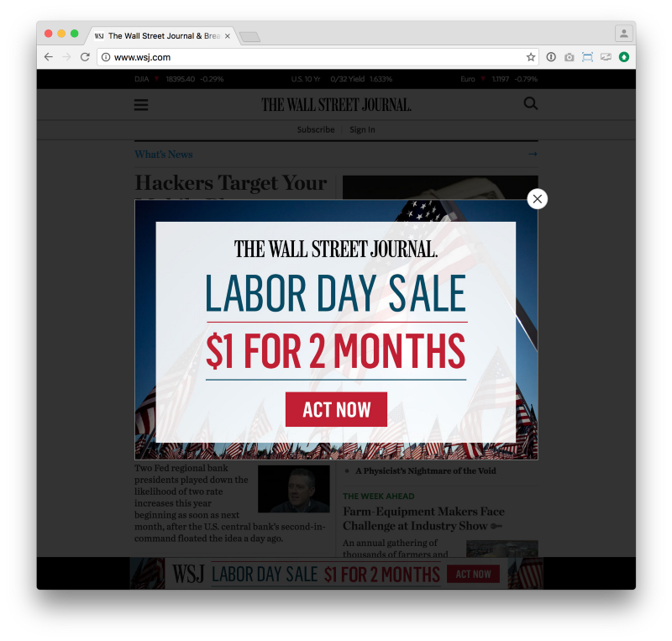Reload the page with refresh icon
Viewport: 672px width, 641px height.
pyautogui.click(x=85, y=57)
